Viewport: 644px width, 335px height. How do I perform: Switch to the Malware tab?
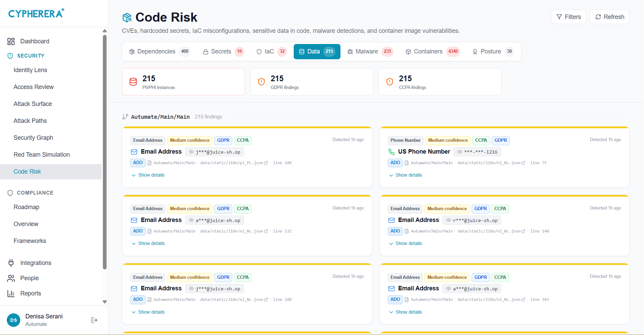coord(370,51)
